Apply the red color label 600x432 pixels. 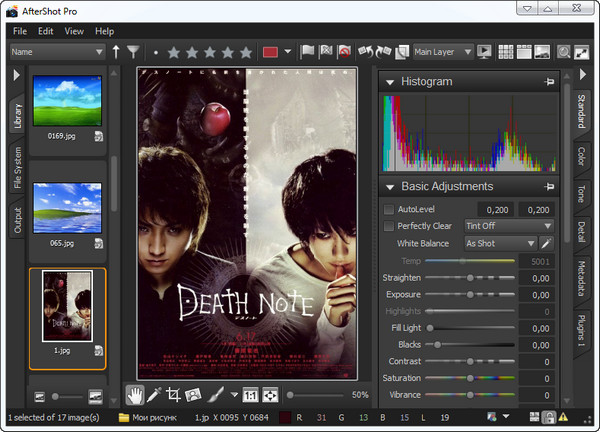270,52
